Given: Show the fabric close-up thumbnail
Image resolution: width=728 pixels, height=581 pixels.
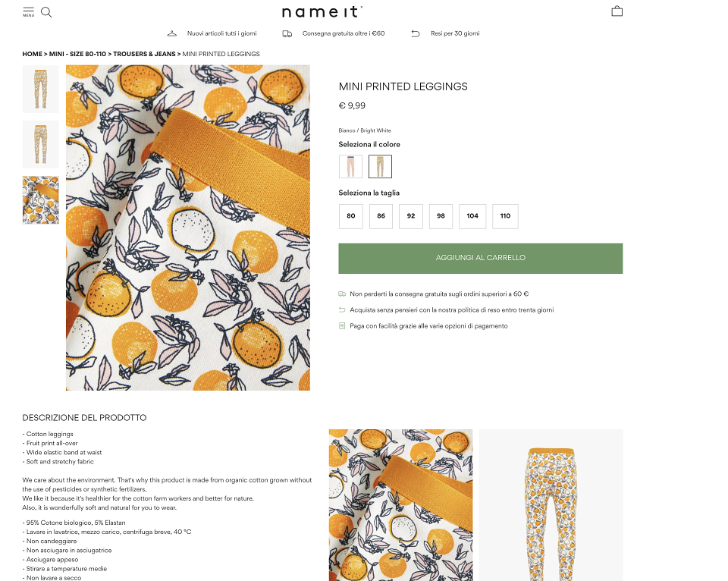Looking at the screenshot, I should pos(41,200).
